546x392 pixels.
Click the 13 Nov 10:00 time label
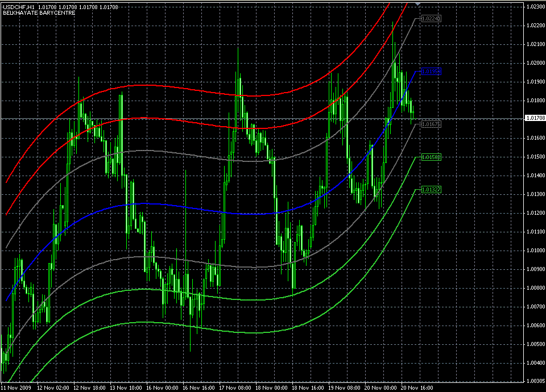tap(126, 388)
